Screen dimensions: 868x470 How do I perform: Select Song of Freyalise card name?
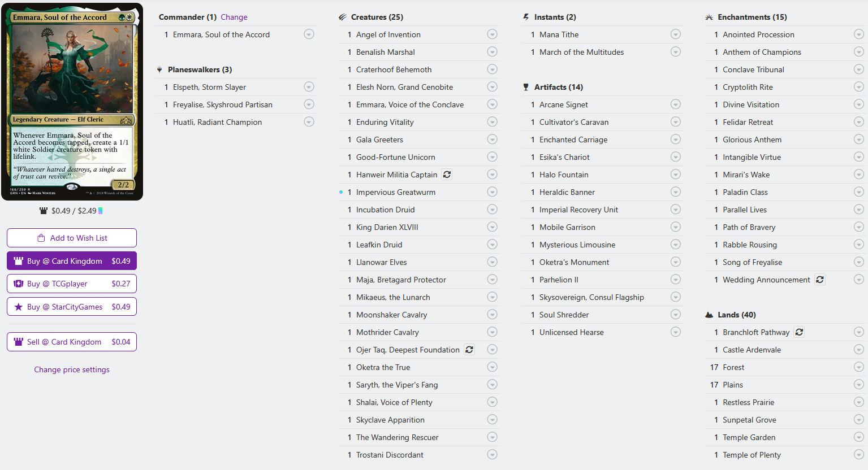pos(752,262)
